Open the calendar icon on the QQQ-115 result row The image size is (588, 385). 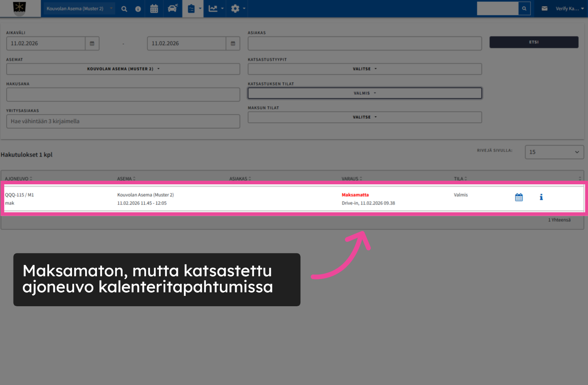(519, 197)
